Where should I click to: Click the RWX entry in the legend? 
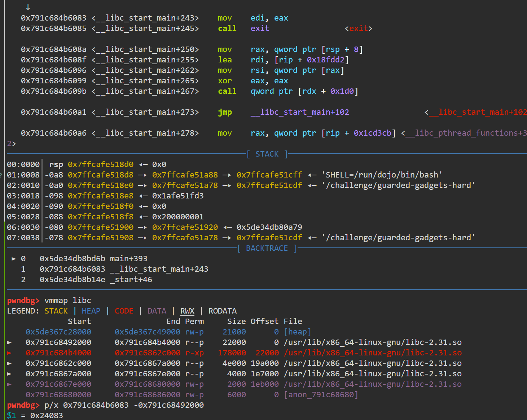click(x=187, y=311)
